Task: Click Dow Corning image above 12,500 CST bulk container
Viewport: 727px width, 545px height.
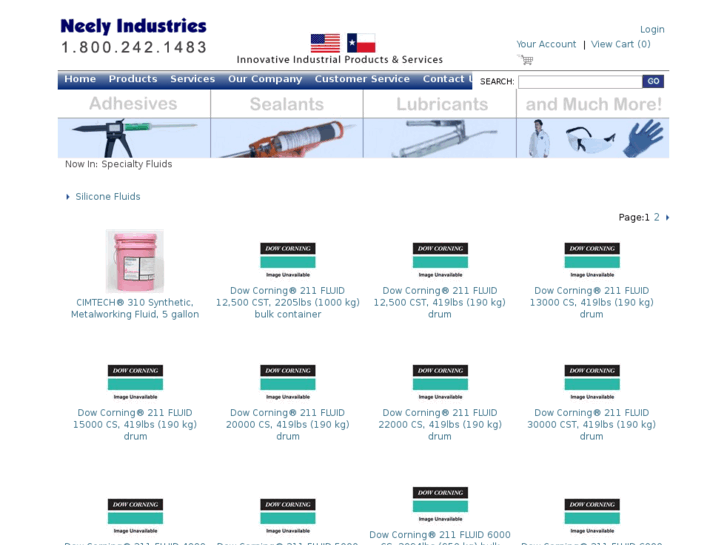Action: [x=287, y=260]
